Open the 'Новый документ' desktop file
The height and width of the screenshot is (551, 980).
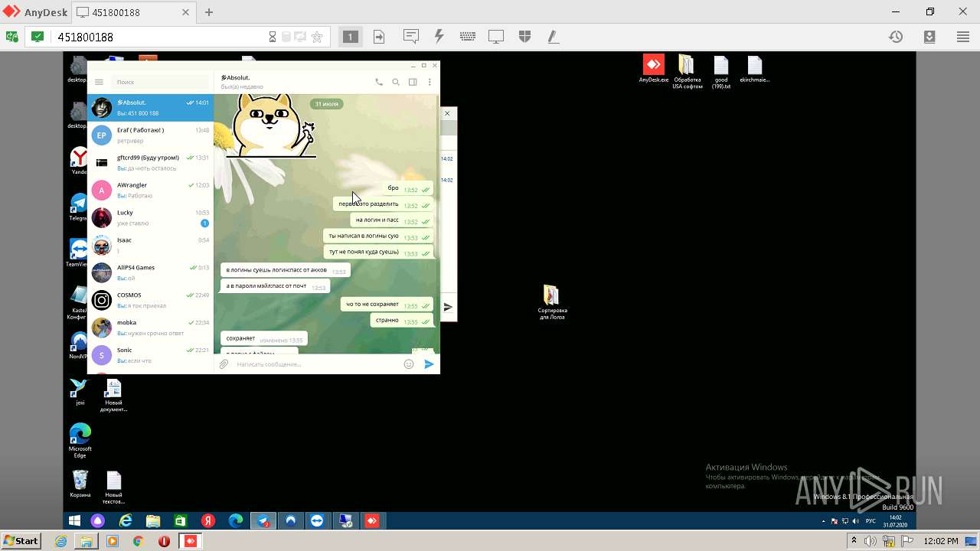[113, 395]
